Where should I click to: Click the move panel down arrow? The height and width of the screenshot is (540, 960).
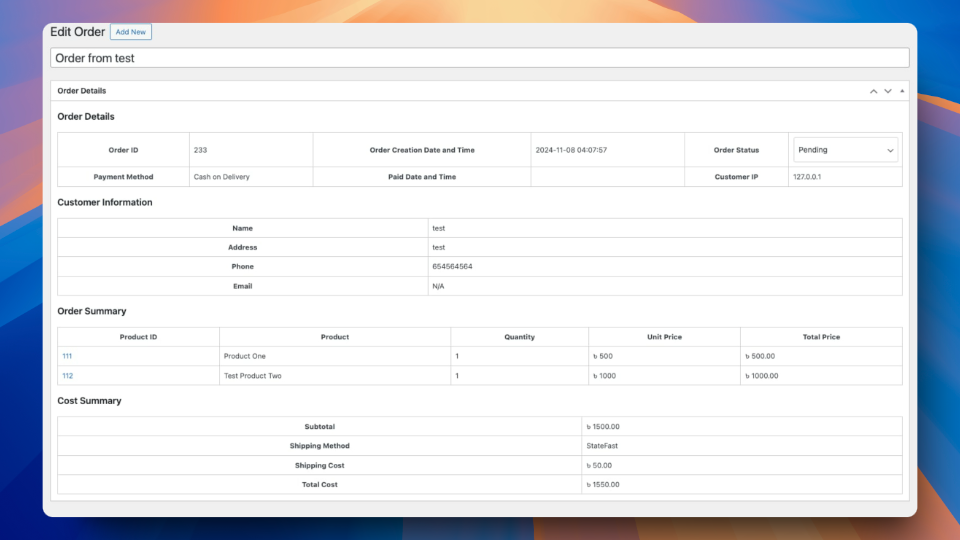click(x=888, y=91)
